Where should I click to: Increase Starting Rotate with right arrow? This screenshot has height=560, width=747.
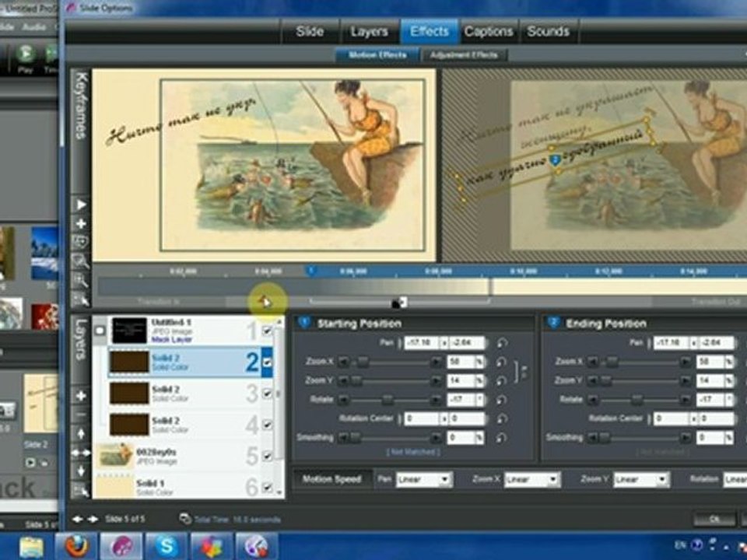(x=436, y=400)
